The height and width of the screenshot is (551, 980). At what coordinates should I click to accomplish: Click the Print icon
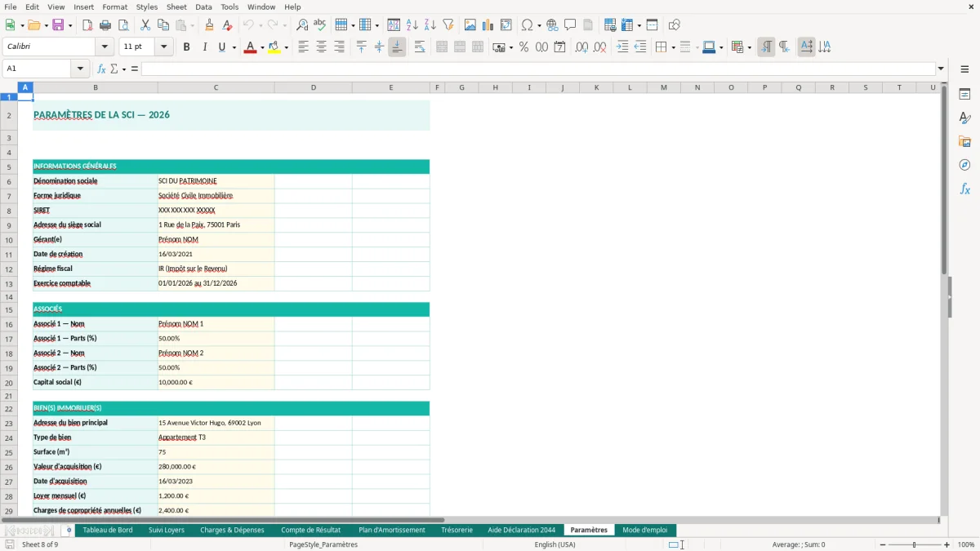[105, 25]
